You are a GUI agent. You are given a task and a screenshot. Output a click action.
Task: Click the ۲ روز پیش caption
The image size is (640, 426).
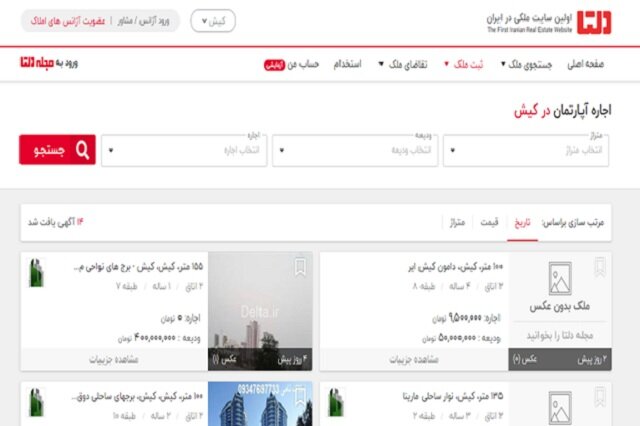click(x=592, y=359)
